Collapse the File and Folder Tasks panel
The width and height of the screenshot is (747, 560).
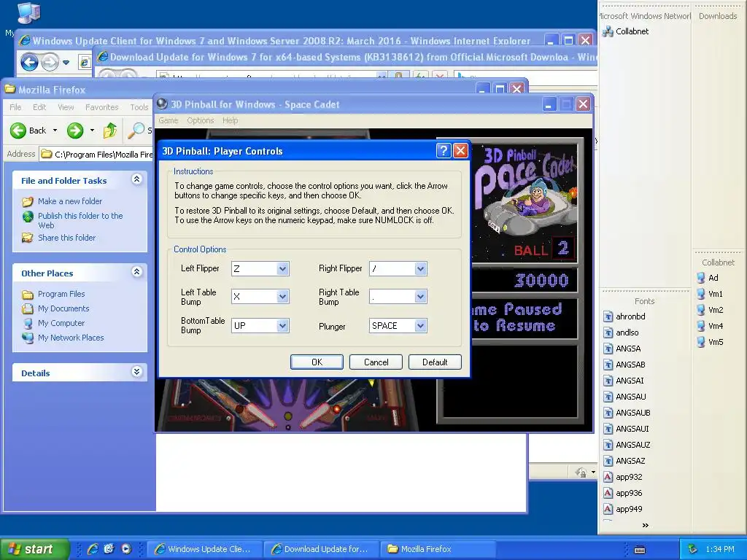pos(136,179)
